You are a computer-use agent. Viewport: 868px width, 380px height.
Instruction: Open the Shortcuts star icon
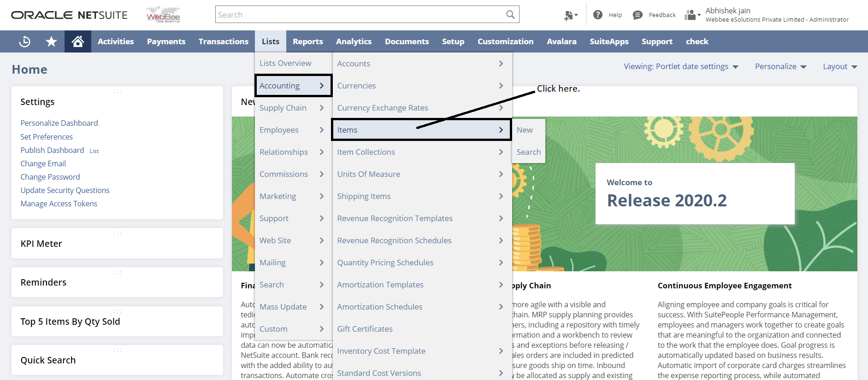point(51,41)
